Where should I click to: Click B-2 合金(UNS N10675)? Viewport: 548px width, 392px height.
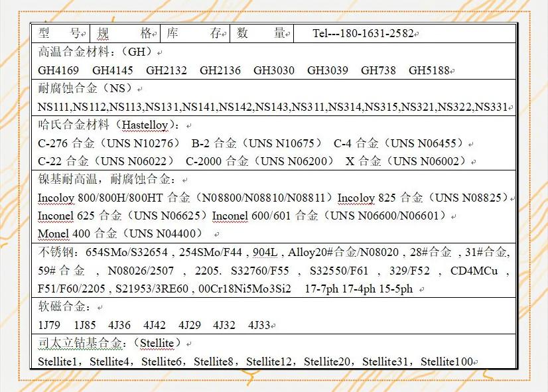click(257, 143)
